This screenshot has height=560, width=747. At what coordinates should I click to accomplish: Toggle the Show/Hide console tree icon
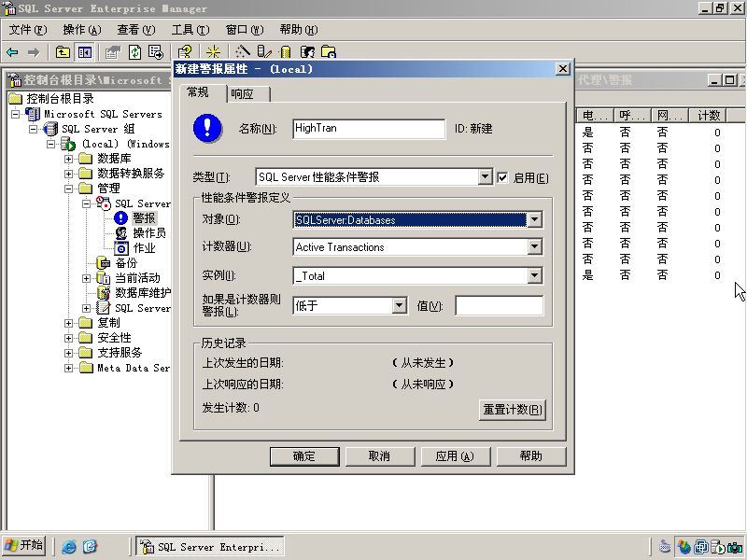coord(85,52)
